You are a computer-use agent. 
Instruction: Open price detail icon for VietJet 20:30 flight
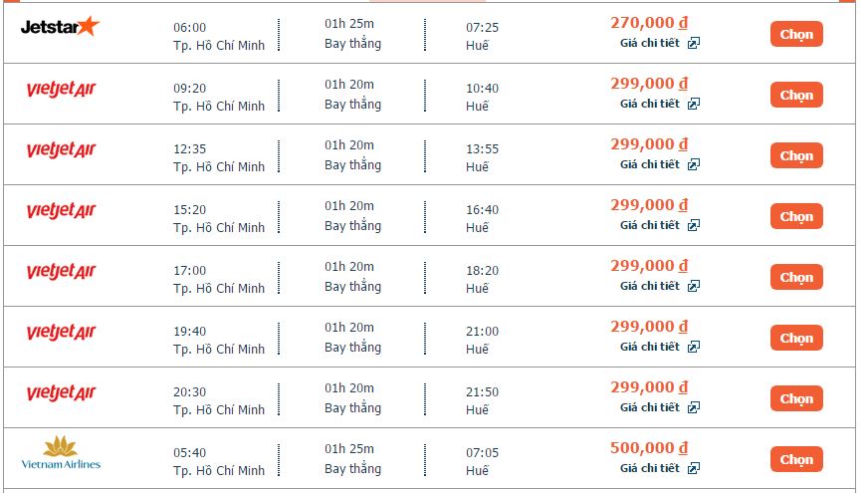(x=693, y=407)
